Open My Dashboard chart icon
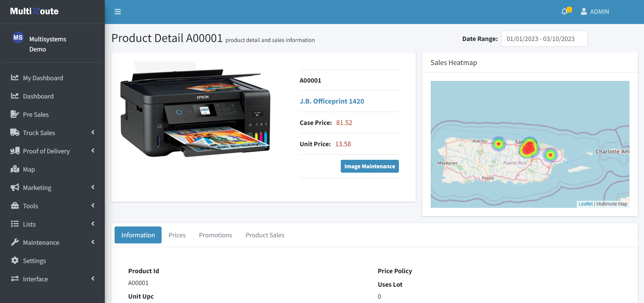The height and width of the screenshot is (303, 644). (15, 78)
